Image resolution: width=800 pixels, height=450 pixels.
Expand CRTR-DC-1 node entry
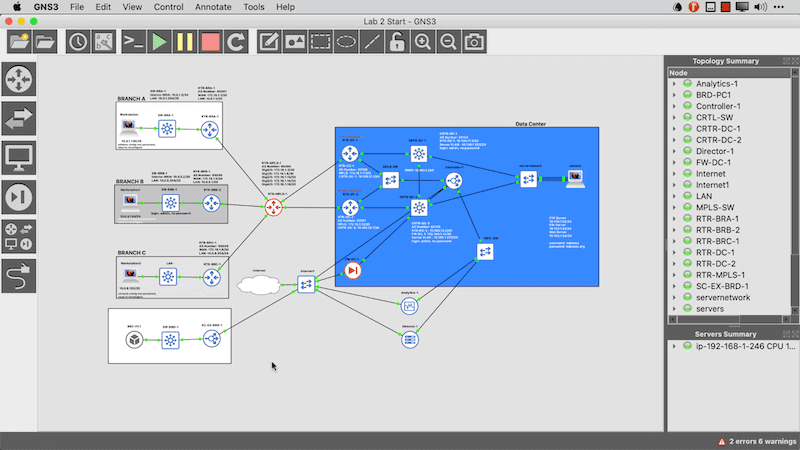(x=674, y=129)
